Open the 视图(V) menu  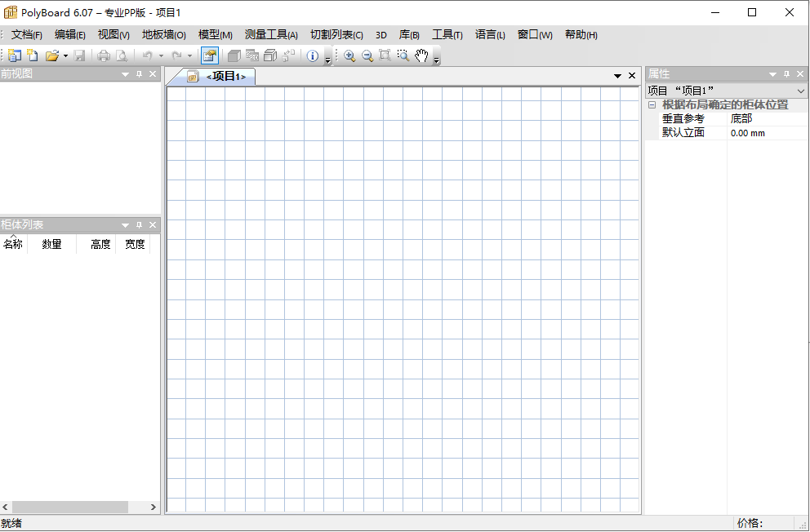113,34
